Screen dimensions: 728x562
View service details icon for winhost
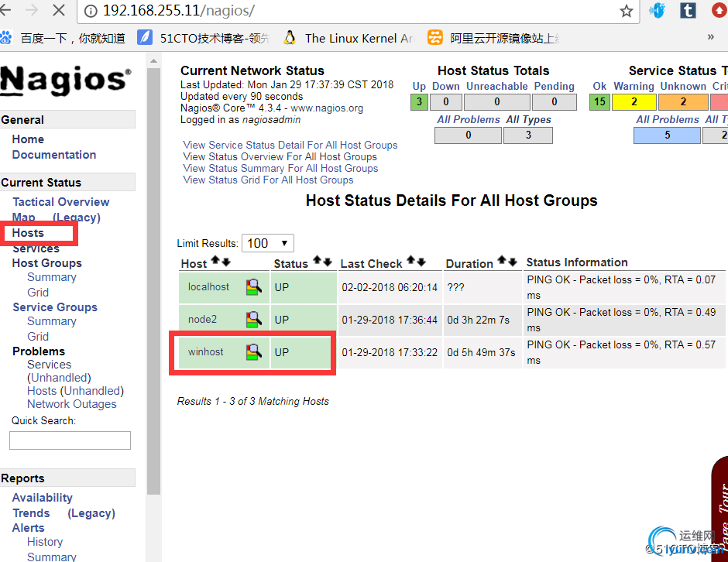click(x=253, y=352)
